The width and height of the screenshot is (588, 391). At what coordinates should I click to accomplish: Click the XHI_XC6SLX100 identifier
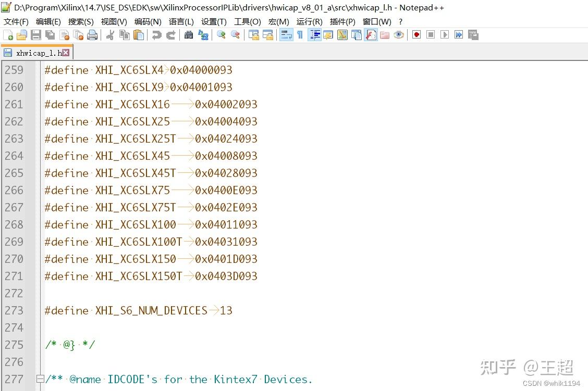[x=136, y=225]
